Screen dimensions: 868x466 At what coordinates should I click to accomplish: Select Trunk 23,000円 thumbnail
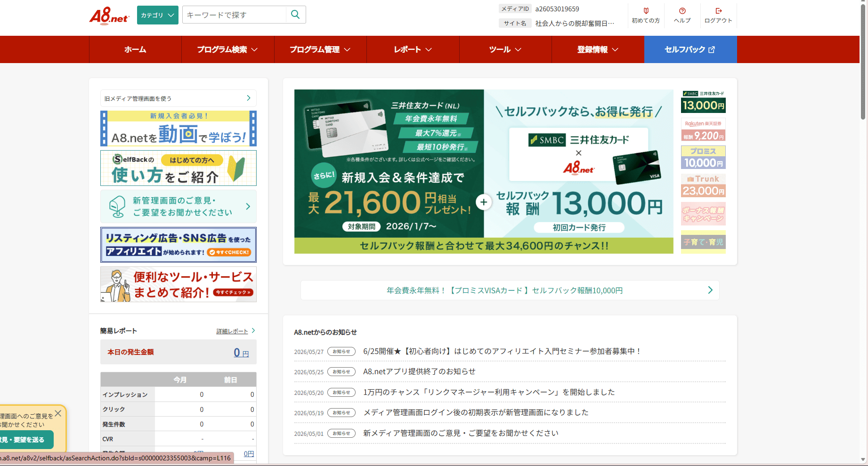(703, 185)
